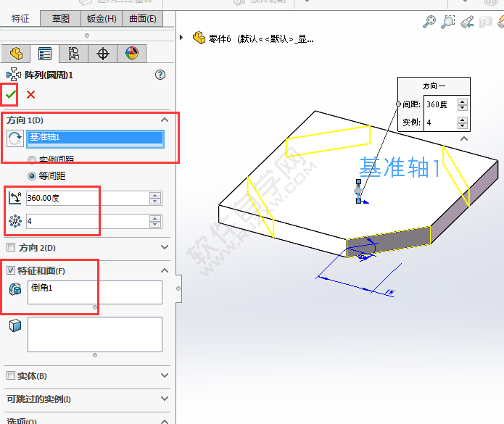Reverse pattern direction arrow icon
The image size is (504, 424).
point(15,138)
